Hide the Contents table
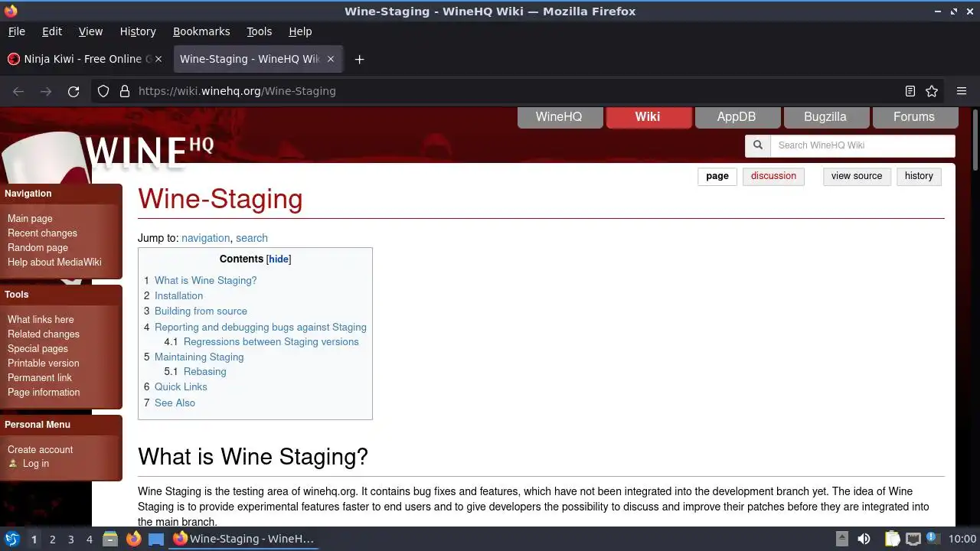The image size is (980, 551). coord(279,259)
